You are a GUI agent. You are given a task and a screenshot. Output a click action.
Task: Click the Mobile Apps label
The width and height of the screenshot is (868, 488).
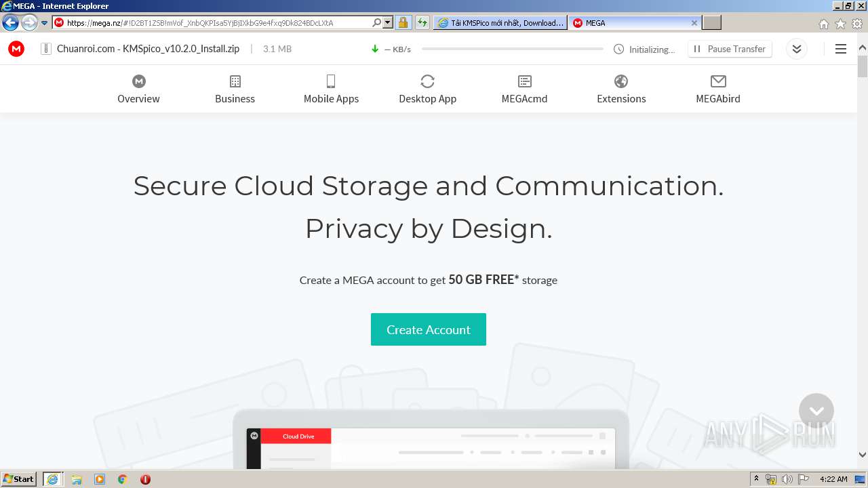coord(331,99)
